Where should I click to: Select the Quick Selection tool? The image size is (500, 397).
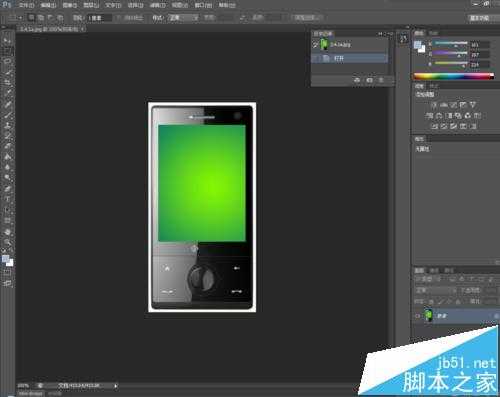pos(7,72)
